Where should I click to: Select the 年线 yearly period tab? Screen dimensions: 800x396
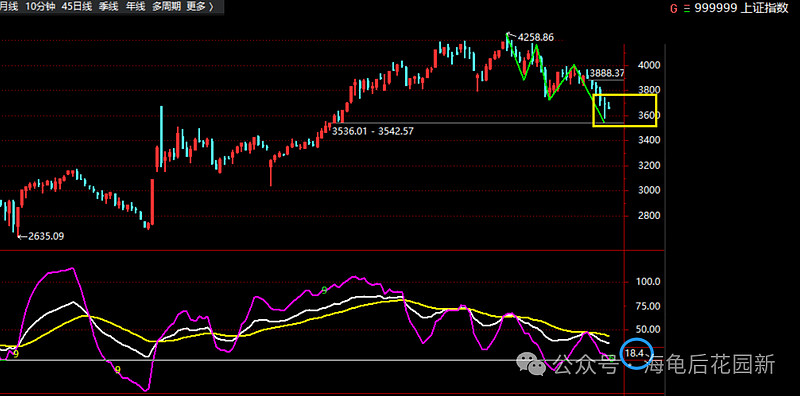[x=136, y=7]
